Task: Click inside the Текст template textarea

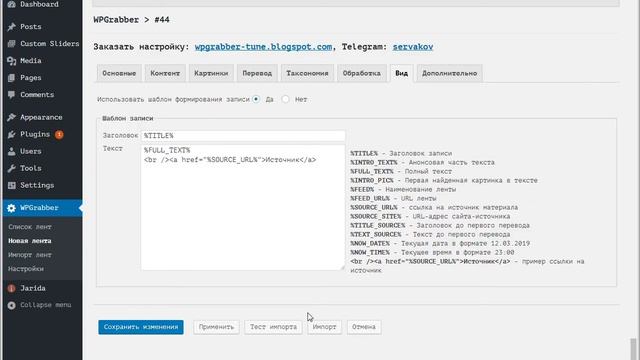Action: click(243, 207)
